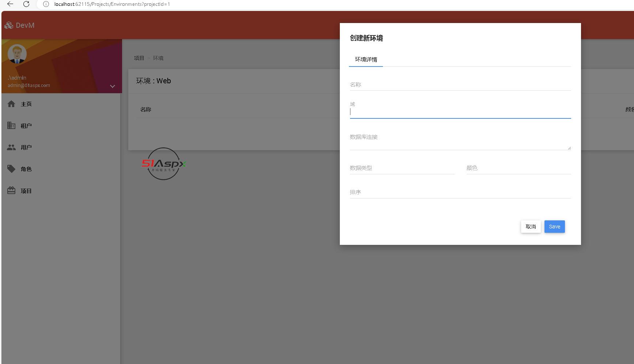Click the 名称 table column header

[145, 109]
